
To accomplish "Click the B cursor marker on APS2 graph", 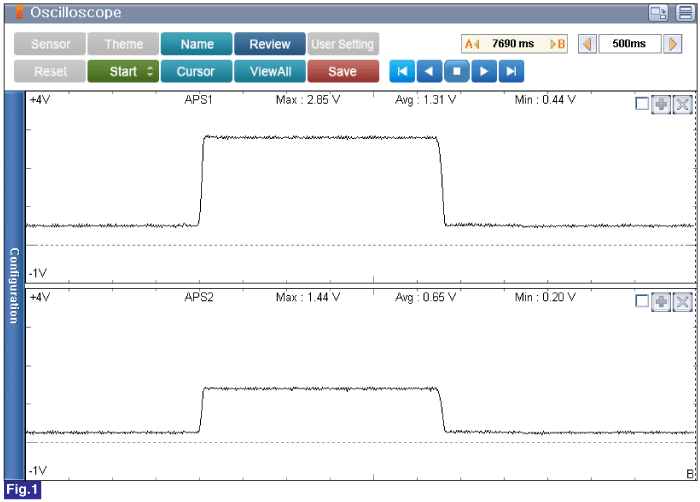I will (x=690, y=474).
